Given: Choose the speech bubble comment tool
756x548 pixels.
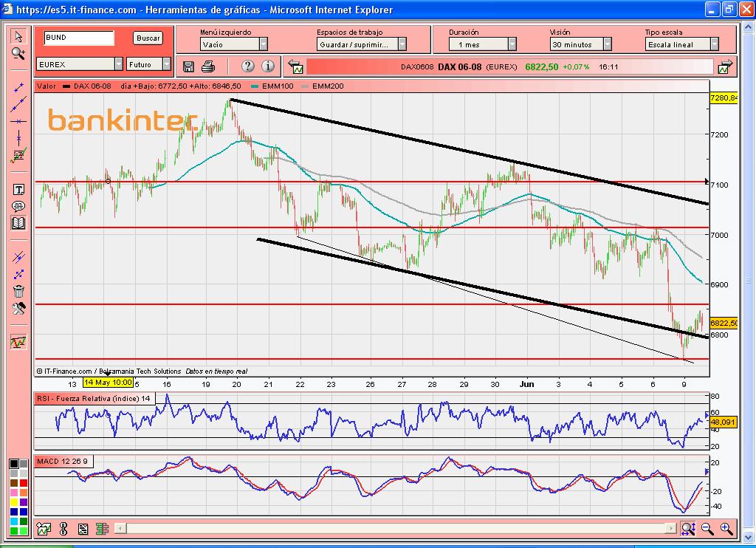Looking at the screenshot, I should click(18, 206).
